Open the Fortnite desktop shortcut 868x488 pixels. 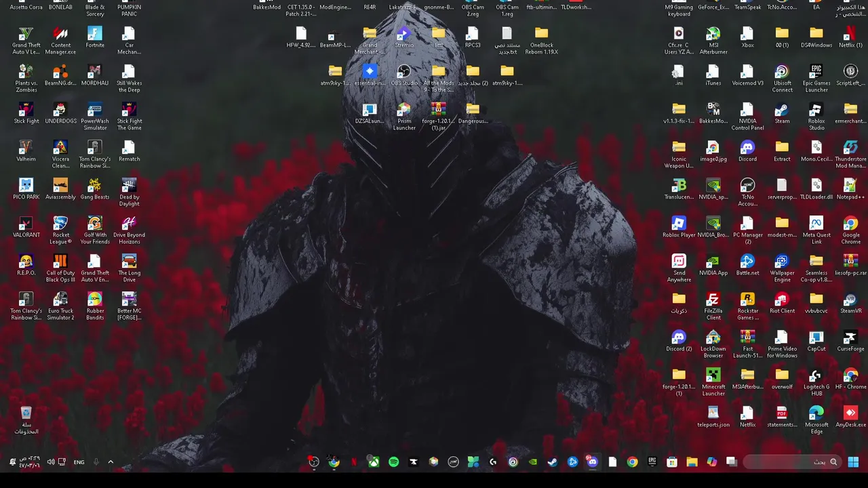pos(95,37)
